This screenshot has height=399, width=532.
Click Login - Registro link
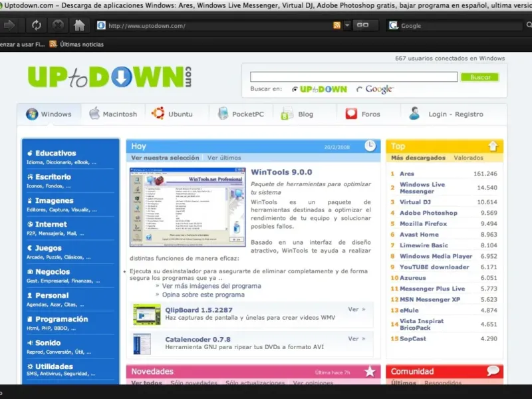pyautogui.click(x=456, y=114)
